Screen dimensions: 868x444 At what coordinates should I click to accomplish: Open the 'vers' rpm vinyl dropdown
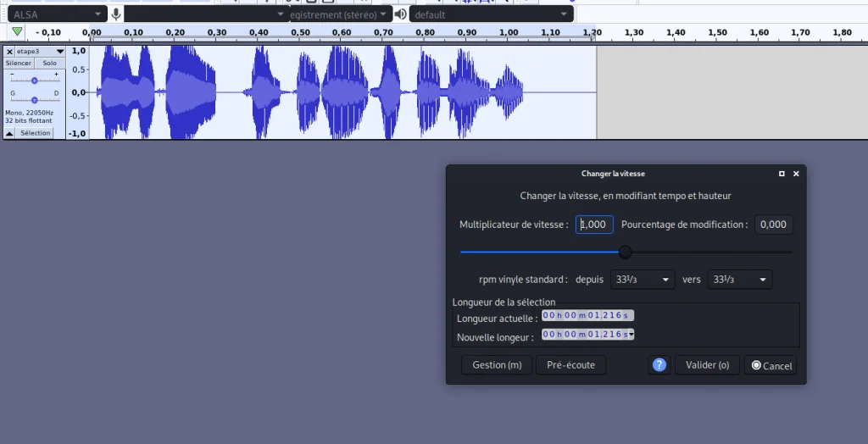click(739, 280)
